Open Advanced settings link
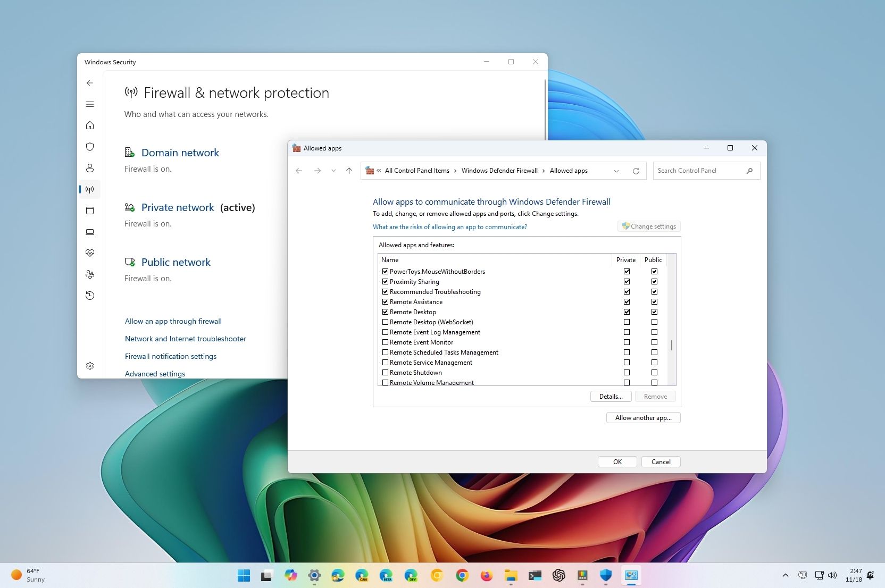 pyautogui.click(x=155, y=374)
